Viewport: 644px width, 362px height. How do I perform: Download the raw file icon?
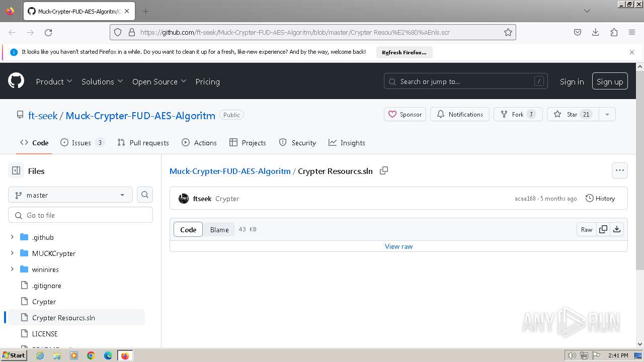[617, 229]
